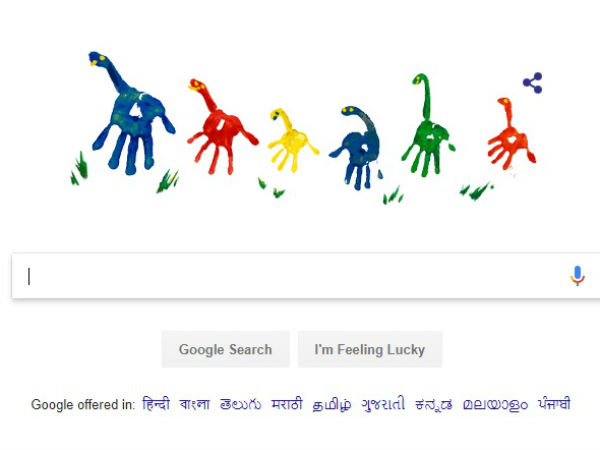This screenshot has width=600, height=450.
Task: Activate voice search microphone icon
Action: 577,276
